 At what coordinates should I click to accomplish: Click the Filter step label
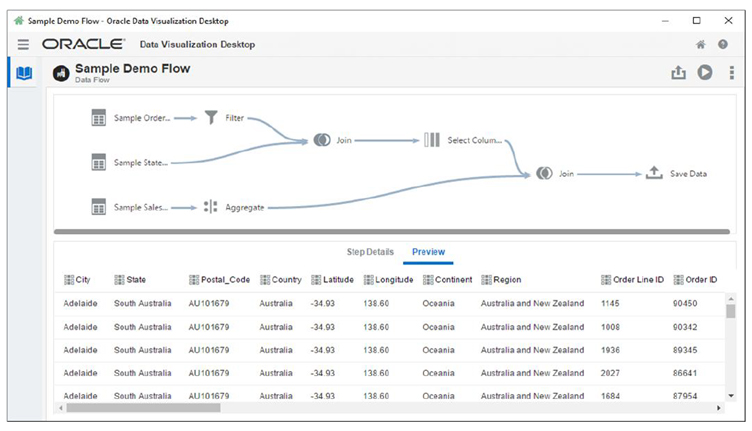tap(235, 118)
